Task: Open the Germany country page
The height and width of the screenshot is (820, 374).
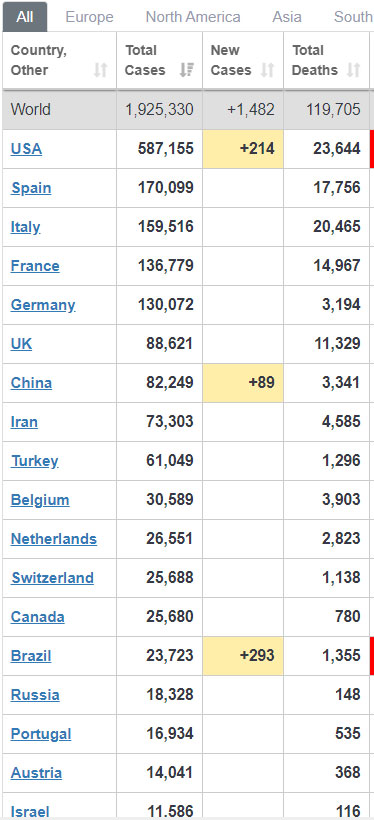Action: point(43,305)
